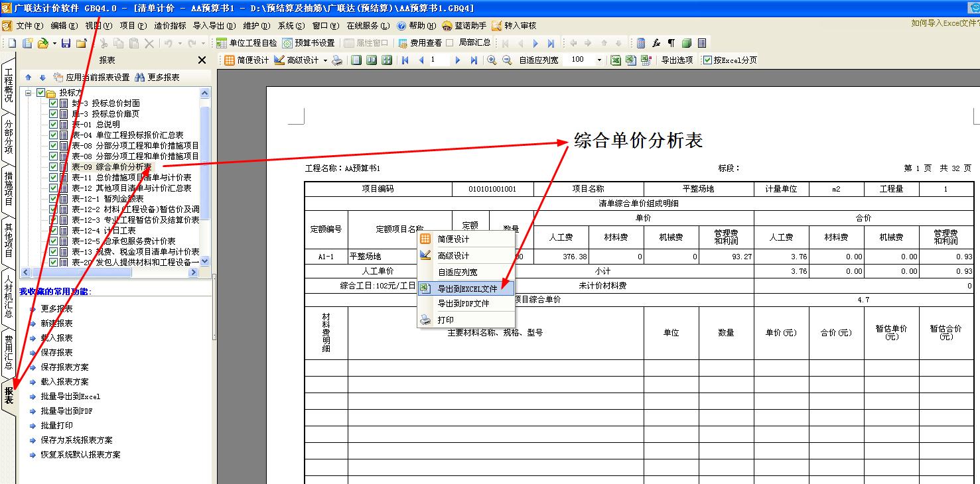Click the fx formula icon
Image resolution: width=980 pixels, height=484 pixels.
coord(656,43)
